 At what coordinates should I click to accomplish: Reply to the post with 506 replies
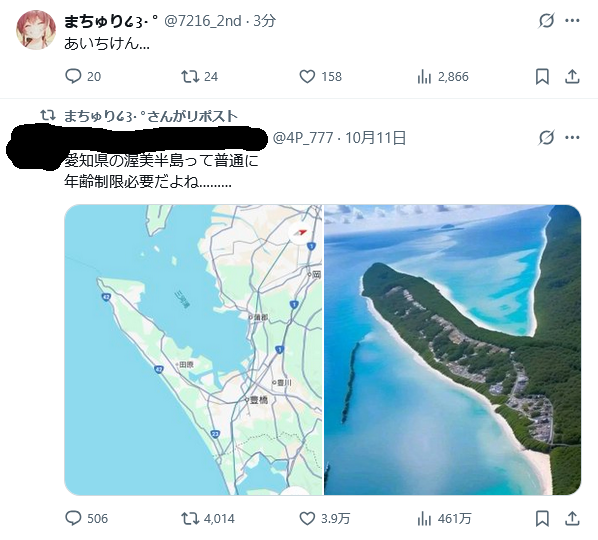[x=86, y=518]
